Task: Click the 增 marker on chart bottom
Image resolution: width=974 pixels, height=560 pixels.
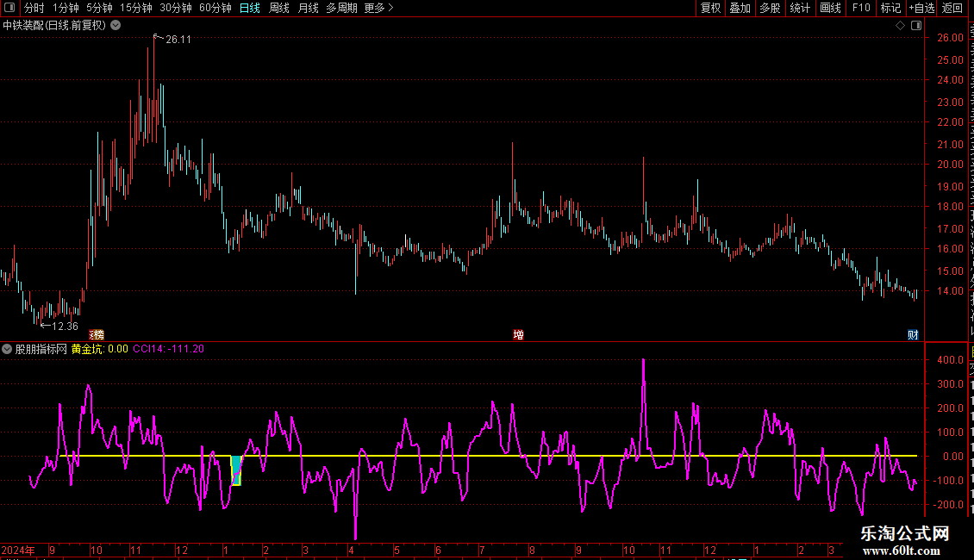Action: click(x=519, y=334)
